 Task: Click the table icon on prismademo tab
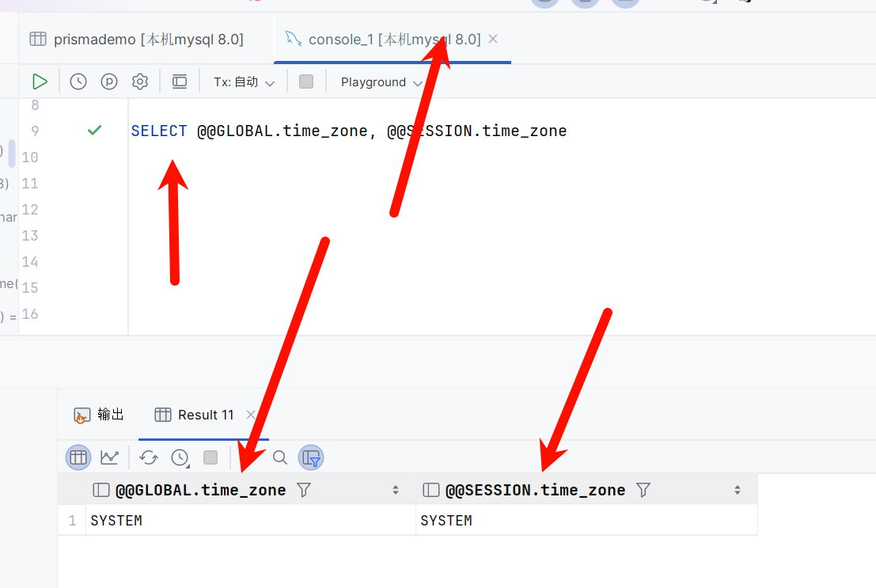coord(38,39)
